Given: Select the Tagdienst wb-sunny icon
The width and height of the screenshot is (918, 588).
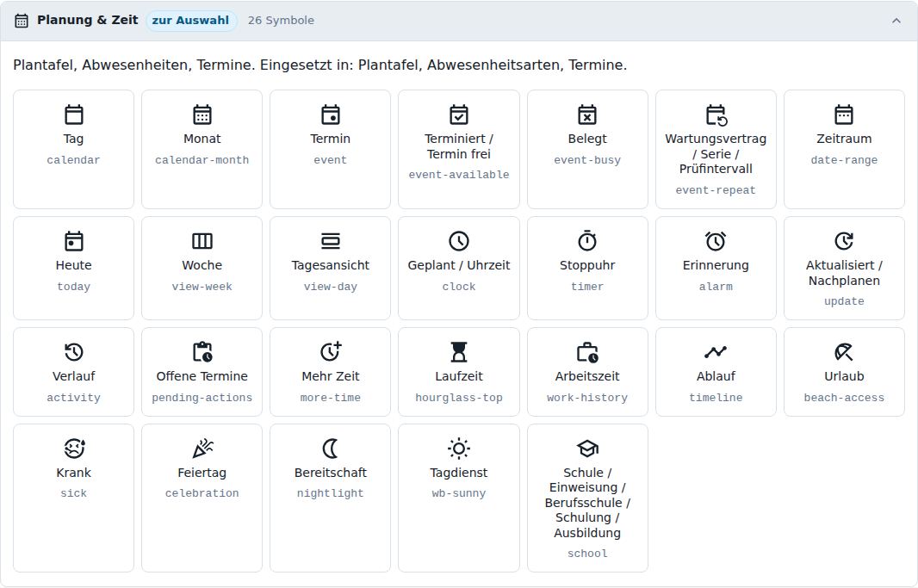Looking at the screenshot, I should (459, 449).
